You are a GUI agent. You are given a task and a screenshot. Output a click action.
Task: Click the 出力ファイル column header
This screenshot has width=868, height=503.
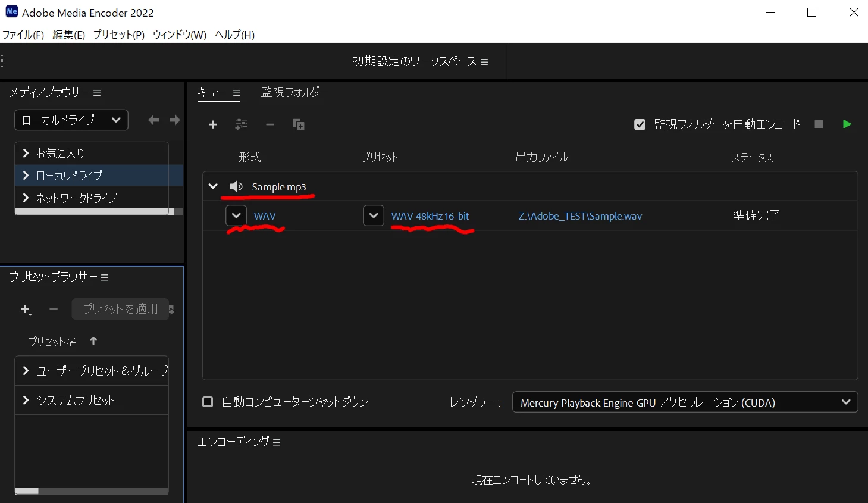541,157
